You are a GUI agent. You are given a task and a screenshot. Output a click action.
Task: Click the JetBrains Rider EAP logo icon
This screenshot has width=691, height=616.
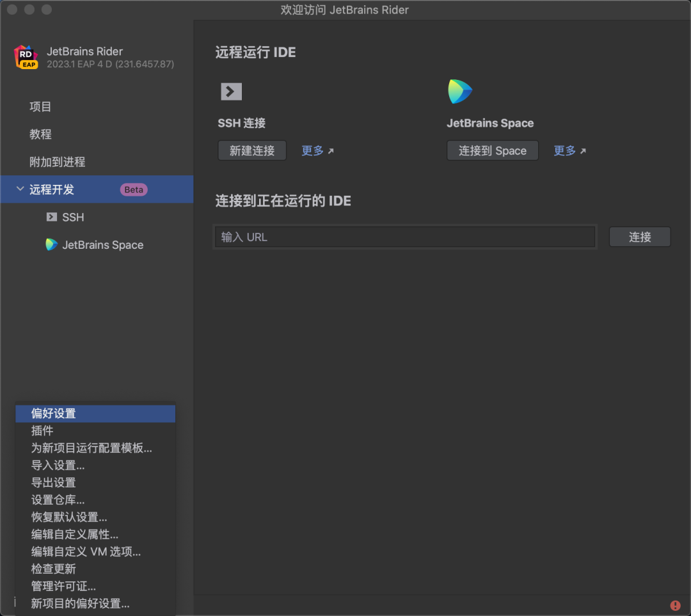(x=26, y=58)
